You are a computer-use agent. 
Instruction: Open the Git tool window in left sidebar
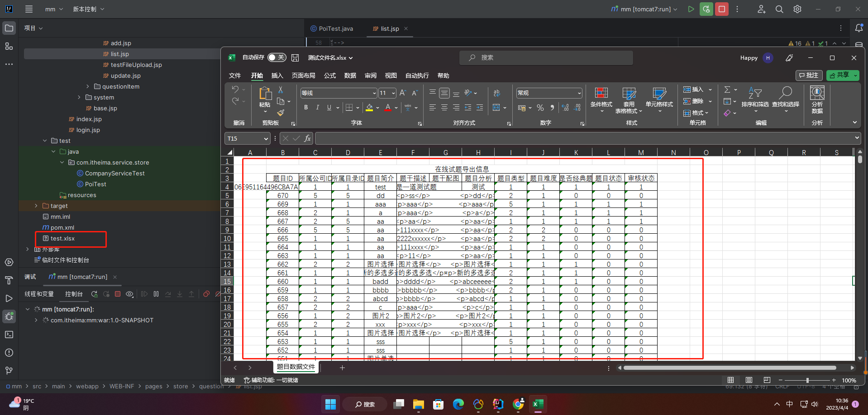click(9, 371)
